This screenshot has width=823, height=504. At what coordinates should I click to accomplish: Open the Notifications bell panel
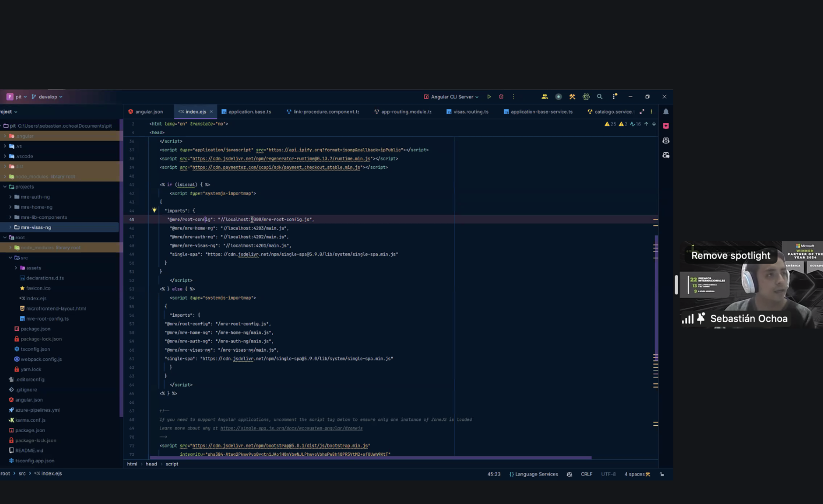[x=666, y=112]
